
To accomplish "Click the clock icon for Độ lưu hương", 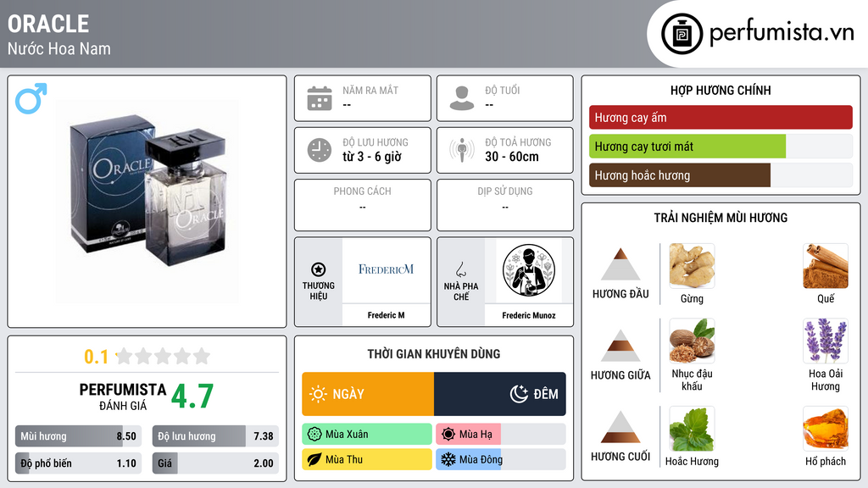I will tap(320, 150).
